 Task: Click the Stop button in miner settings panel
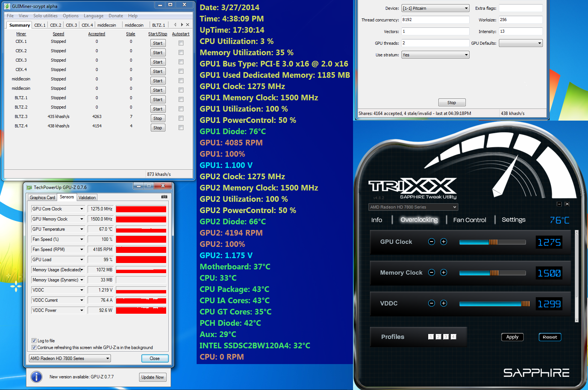(x=452, y=103)
